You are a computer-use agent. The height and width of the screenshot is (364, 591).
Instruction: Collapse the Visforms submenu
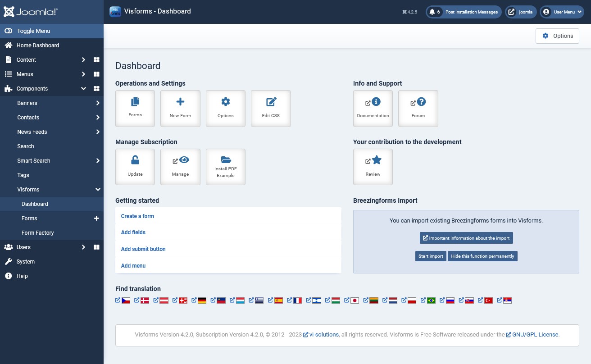[98, 189]
